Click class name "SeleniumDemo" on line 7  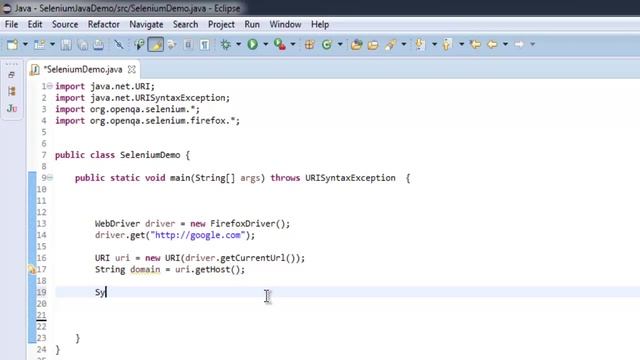(x=150, y=155)
